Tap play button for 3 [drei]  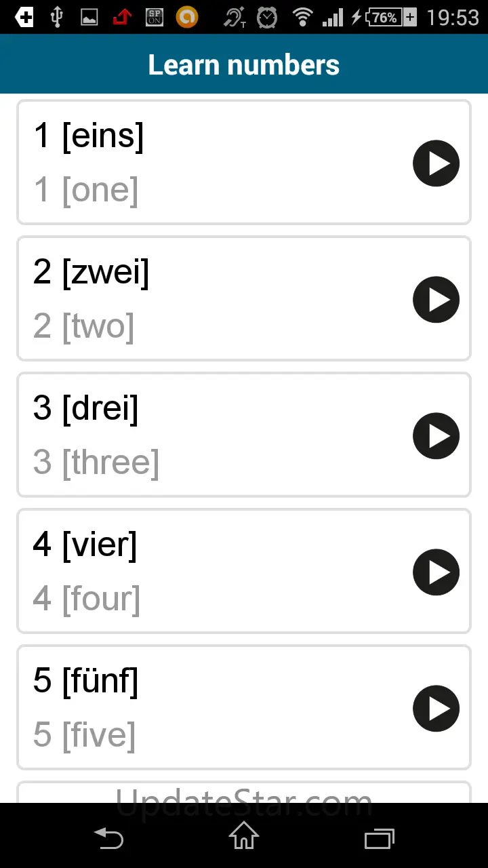click(436, 435)
